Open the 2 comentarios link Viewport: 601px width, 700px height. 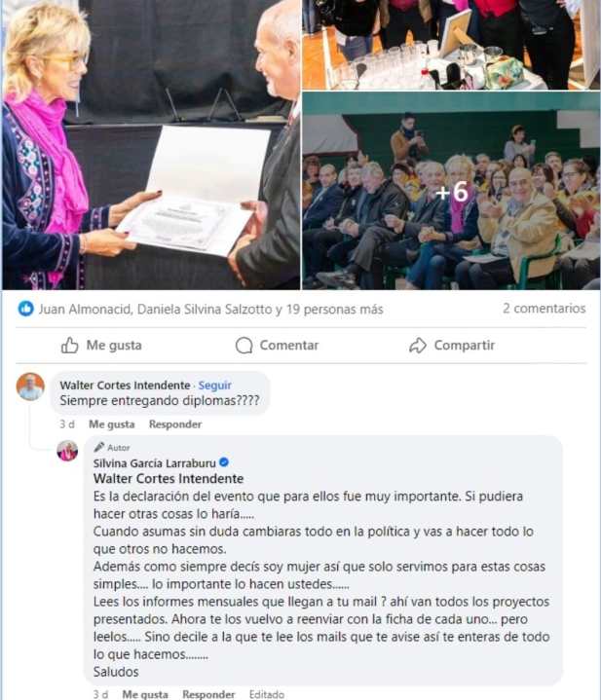(x=544, y=308)
